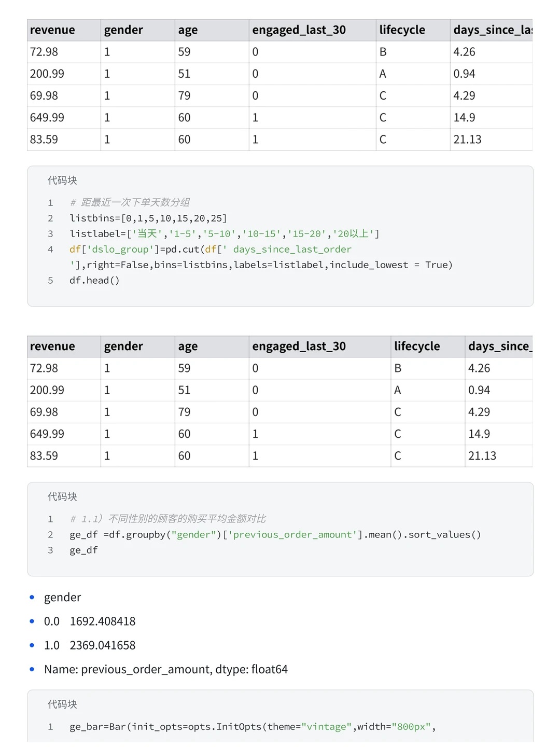Click the comment about 不同性别的顾客的购买平均金额对比
560x747 pixels.
pos(168,519)
